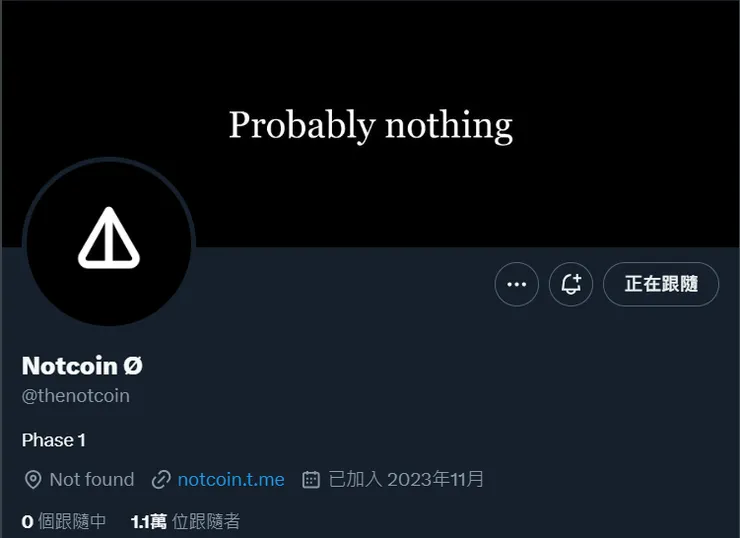Viewport: 740px width, 538px height.
Task: Click the location pin icon
Action: pos(33,480)
